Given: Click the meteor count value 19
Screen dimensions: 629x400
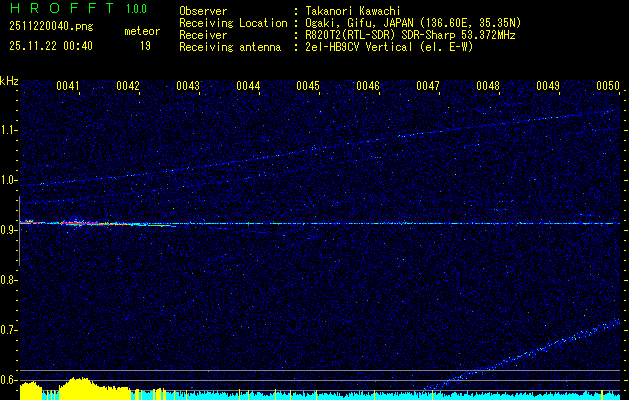Looking at the screenshot, I should (x=145, y=45).
